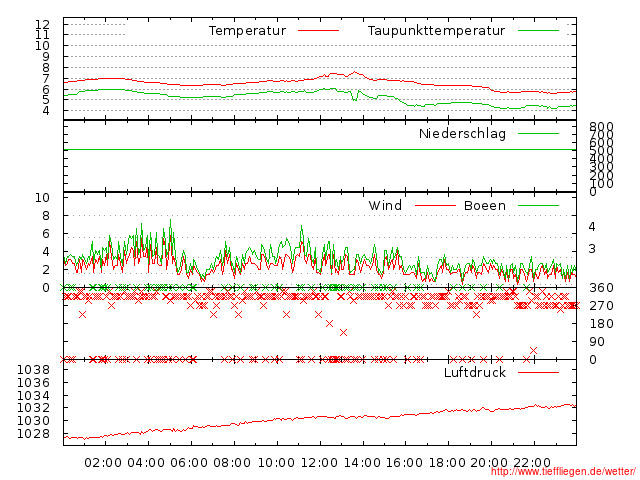Click the Temperatur legend label
Screen dimensions: 640x480
click(x=247, y=31)
